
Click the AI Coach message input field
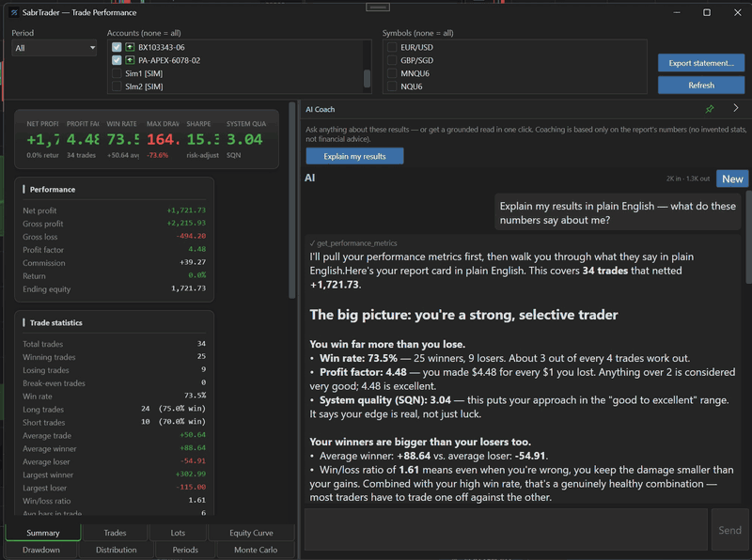pos(506,530)
